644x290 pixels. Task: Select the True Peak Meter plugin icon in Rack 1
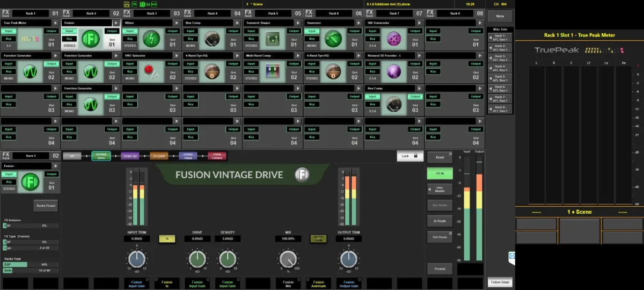point(30,39)
